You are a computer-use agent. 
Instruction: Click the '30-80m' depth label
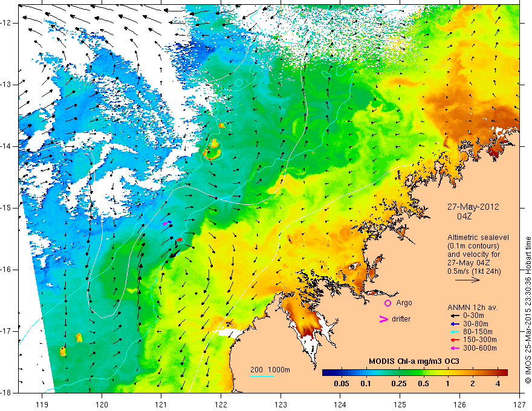(x=476, y=324)
